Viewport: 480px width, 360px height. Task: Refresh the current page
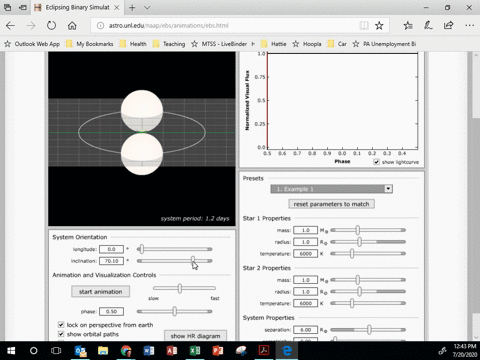pyautogui.click(x=51, y=25)
